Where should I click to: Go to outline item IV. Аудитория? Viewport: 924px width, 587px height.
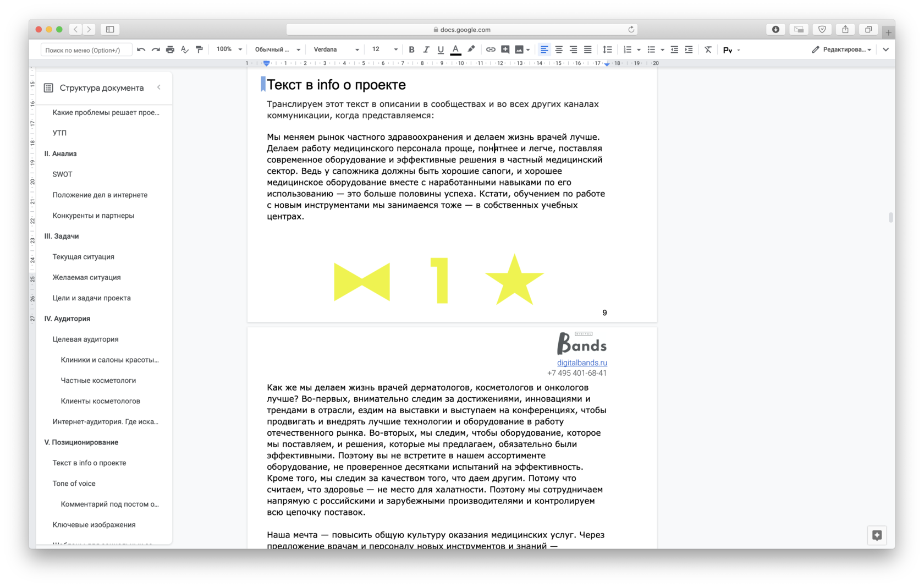pos(67,319)
